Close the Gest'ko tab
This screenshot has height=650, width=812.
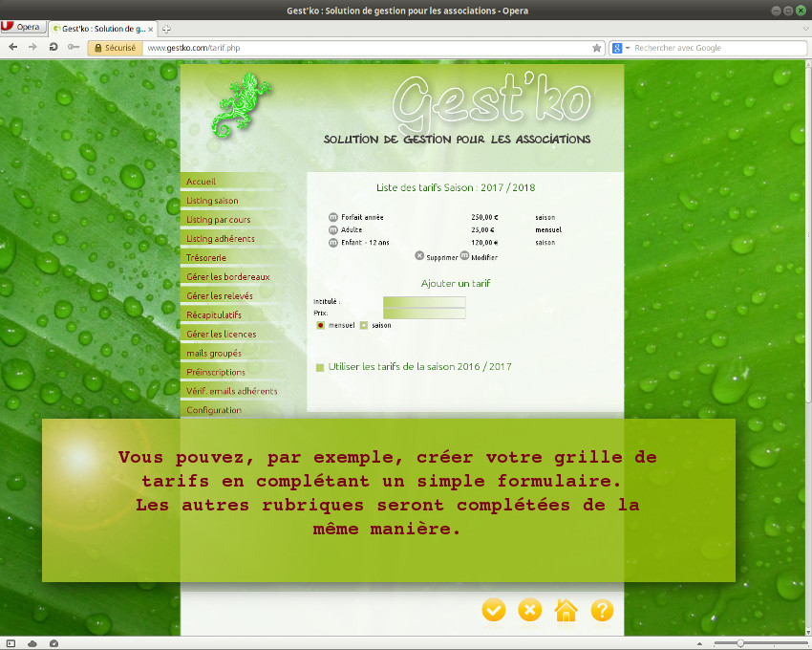click(151, 30)
